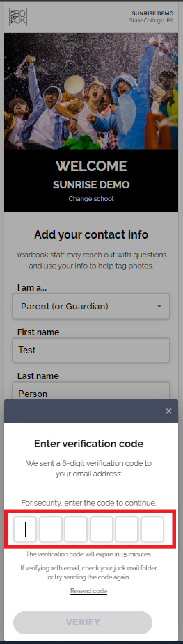Click the Enter verification code title
The width and height of the screenshot is (183, 644).
89,443
